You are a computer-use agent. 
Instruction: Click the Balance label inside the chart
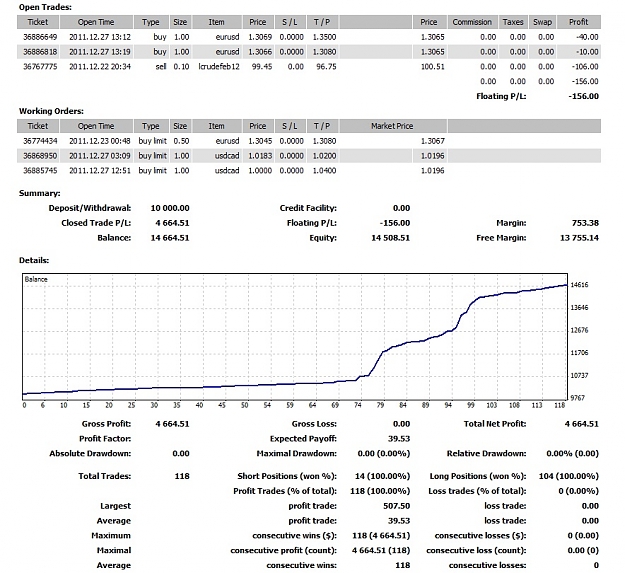point(36,279)
